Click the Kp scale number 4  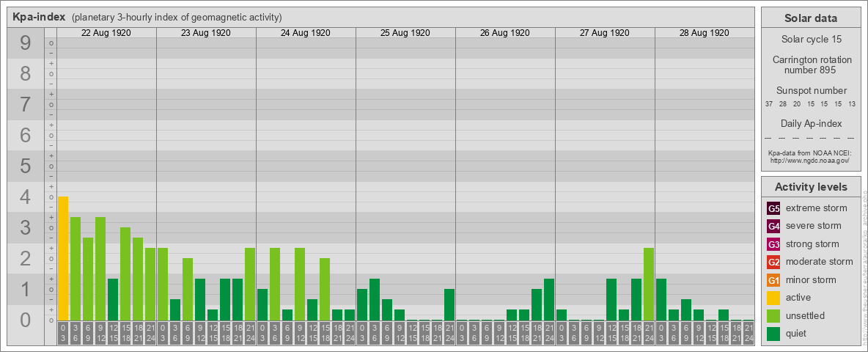25,197
